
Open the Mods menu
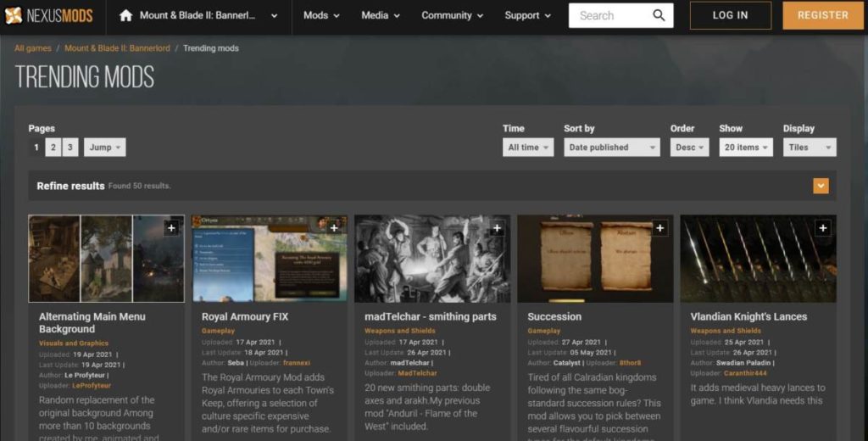(321, 15)
